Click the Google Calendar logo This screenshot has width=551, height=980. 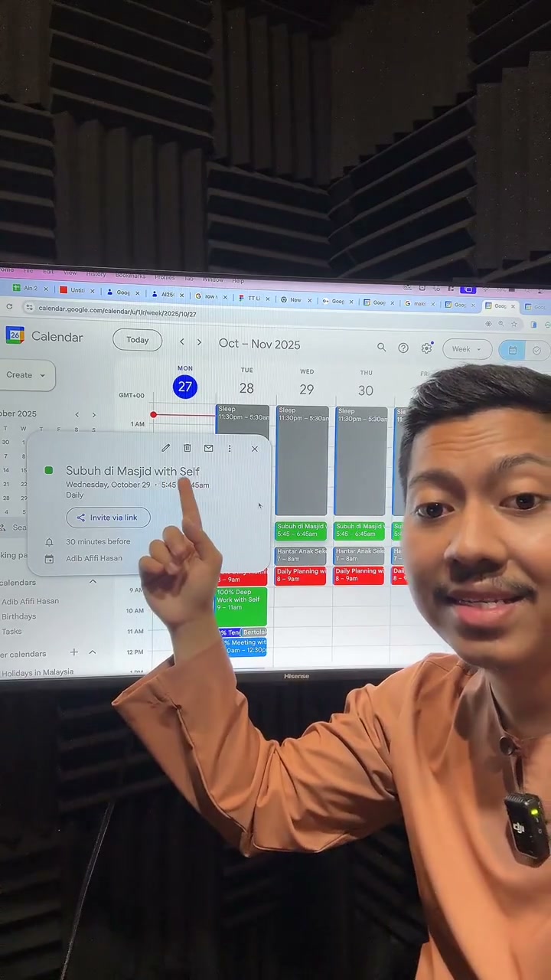coord(15,335)
